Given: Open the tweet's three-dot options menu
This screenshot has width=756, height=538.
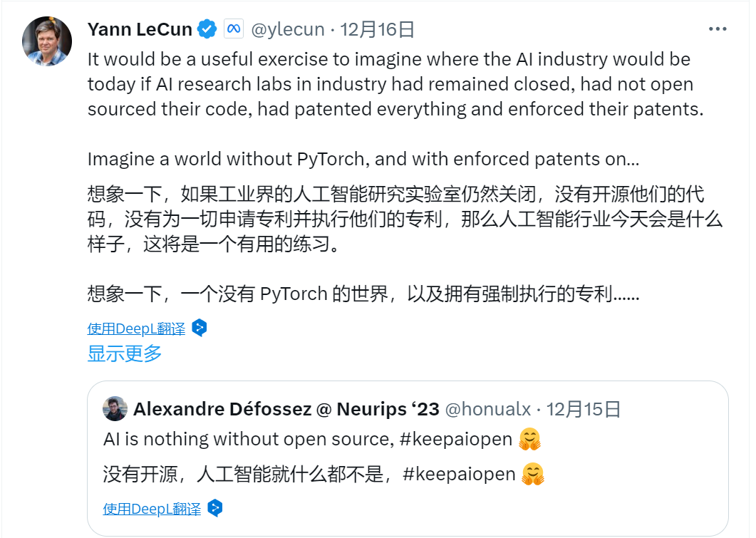Looking at the screenshot, I should 718,27.
